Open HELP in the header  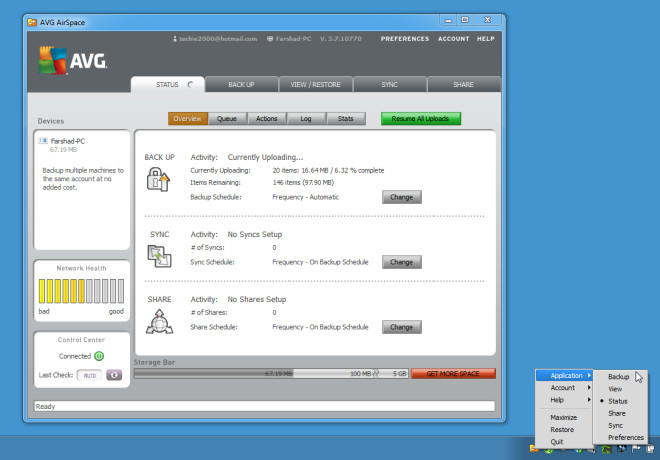pos(486,39)
